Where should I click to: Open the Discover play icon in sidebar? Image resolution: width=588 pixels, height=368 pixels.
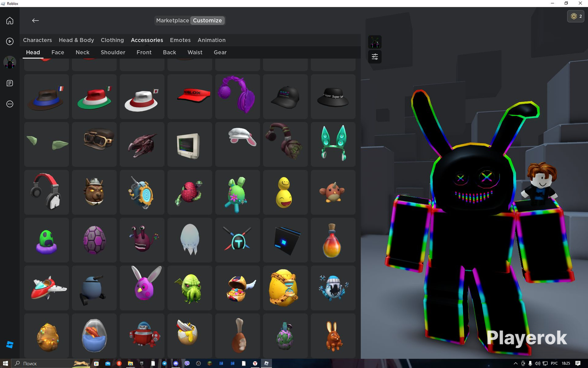(x=10, y=41)
